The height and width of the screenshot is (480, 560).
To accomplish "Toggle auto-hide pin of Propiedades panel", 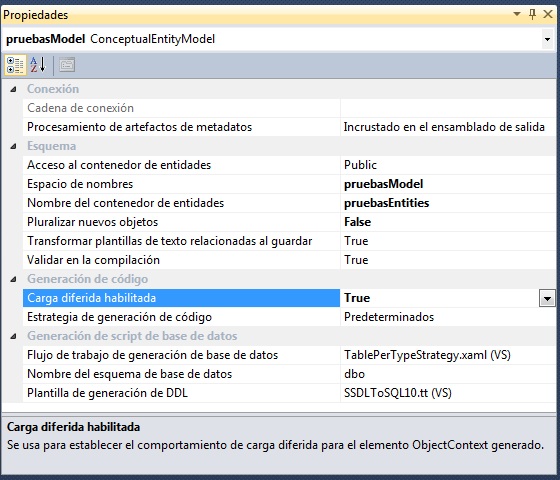I will pyautogui.click(x=532, y=14).
